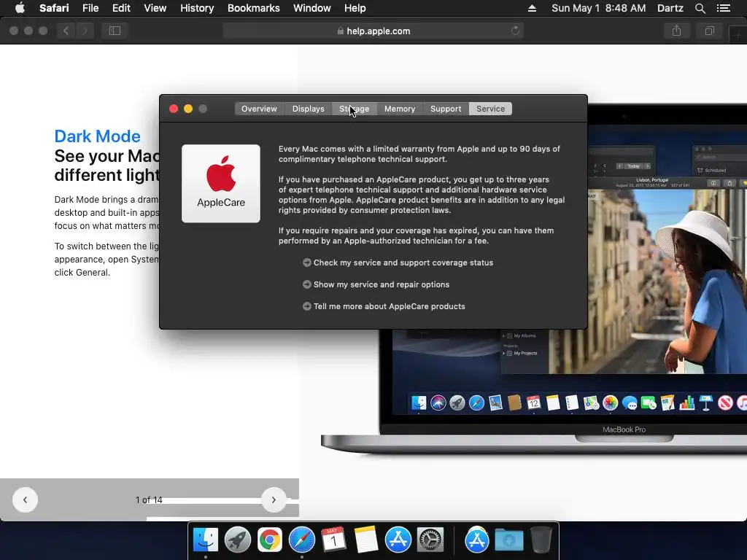Go back in Safari toolbar
Screen dimensions: 747x560
[66, 31]
